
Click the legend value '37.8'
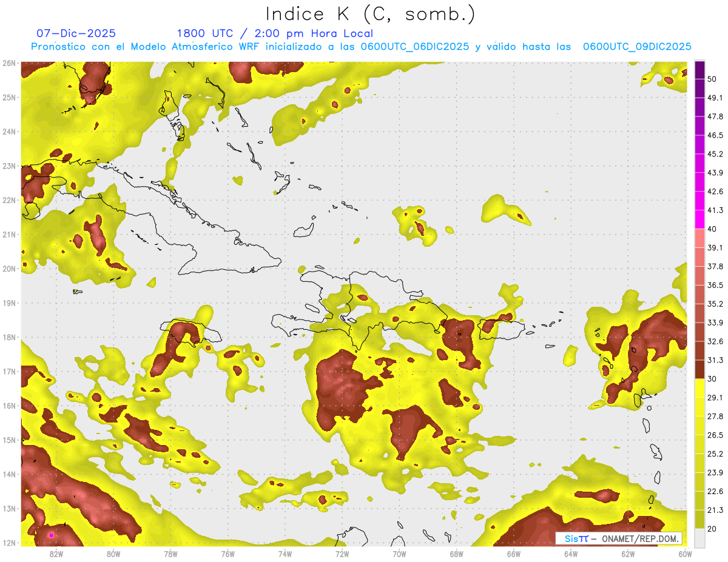[715, 267]
